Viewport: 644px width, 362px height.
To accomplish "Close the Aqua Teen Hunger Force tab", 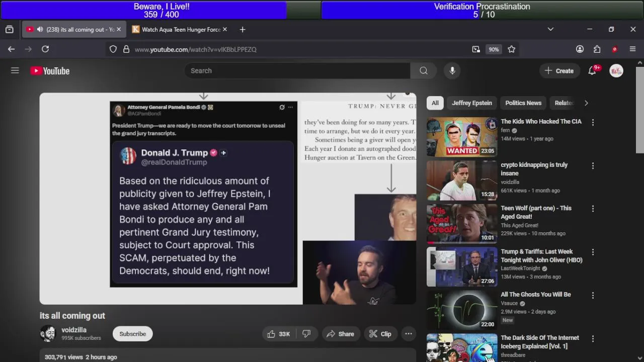I will pyautogui.click(x=225, y=30).
